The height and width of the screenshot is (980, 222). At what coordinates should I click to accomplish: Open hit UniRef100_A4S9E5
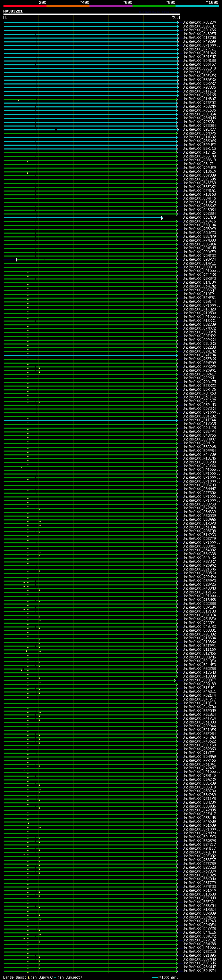tap(199, 34)
